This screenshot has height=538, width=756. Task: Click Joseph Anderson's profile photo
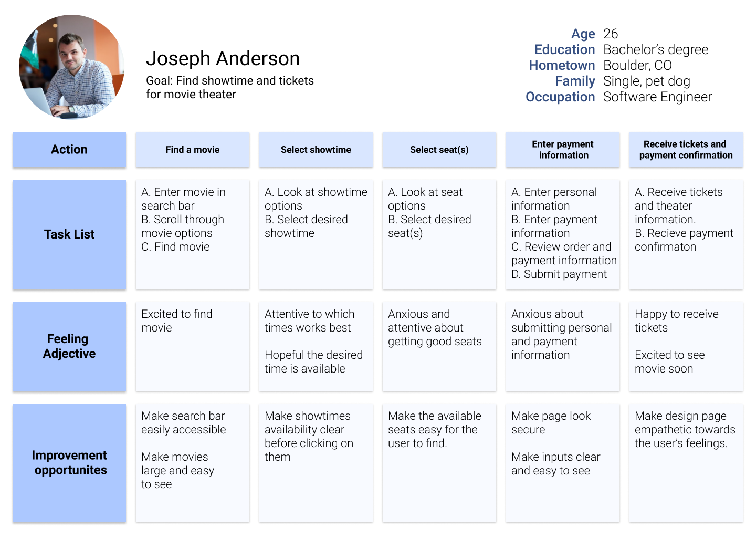pyautogui.click(x=71, y=67)
